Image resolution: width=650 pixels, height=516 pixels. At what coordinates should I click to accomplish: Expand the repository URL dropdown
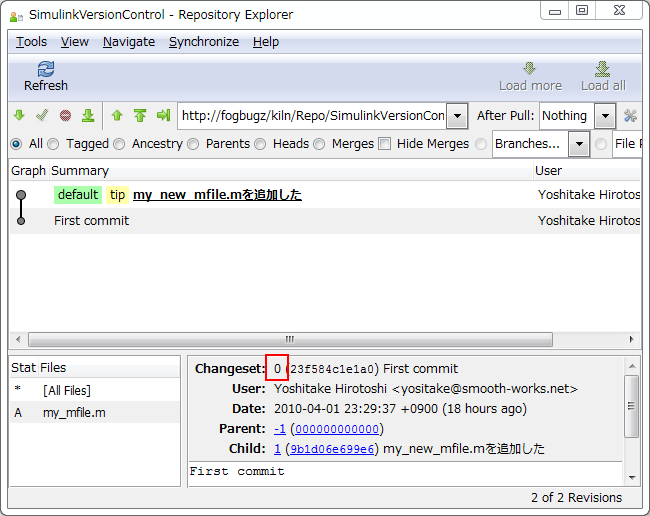457,116
